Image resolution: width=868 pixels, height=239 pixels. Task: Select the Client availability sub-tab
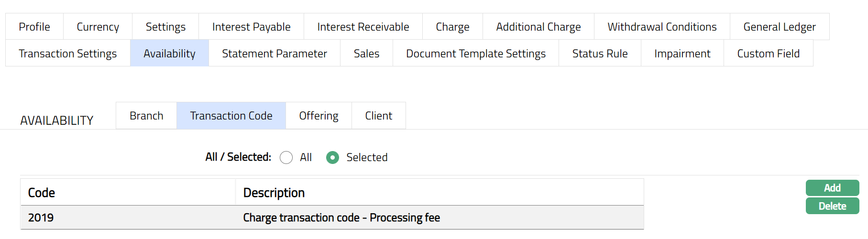click(x=379, y=116)
